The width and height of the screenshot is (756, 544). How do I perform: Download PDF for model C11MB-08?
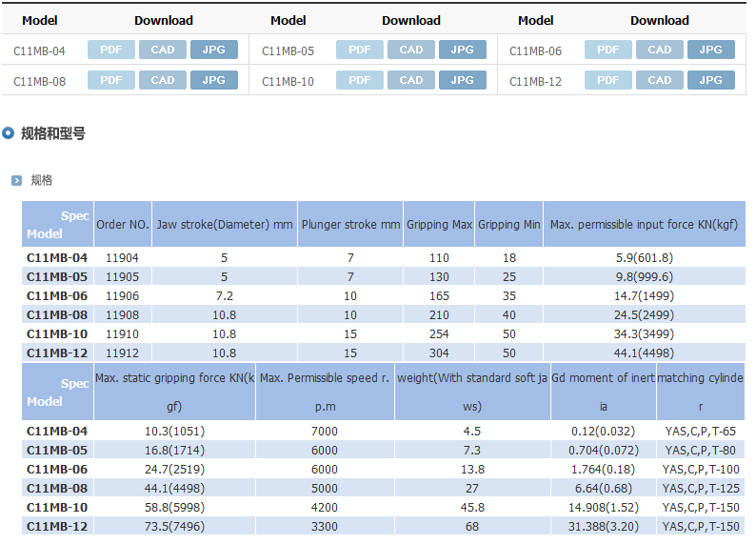click(x=111, y=80)
